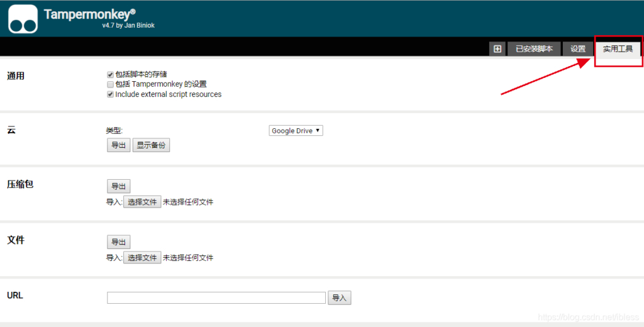Uncheck 包括脚本的存储 checkbox
Viewport: 644px width, 327px height.
110,74
